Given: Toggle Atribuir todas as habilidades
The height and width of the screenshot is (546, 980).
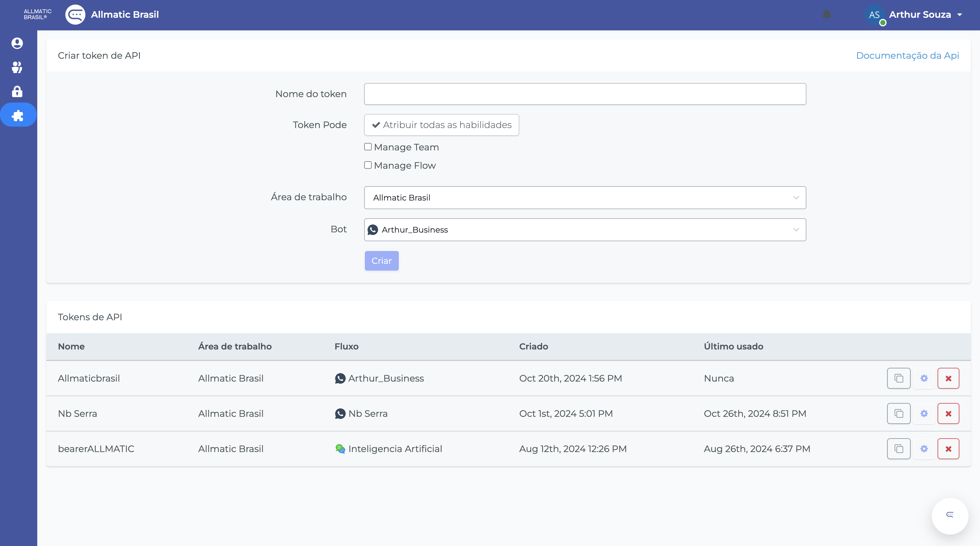Looking at the screenshot, I should point(441,125).
